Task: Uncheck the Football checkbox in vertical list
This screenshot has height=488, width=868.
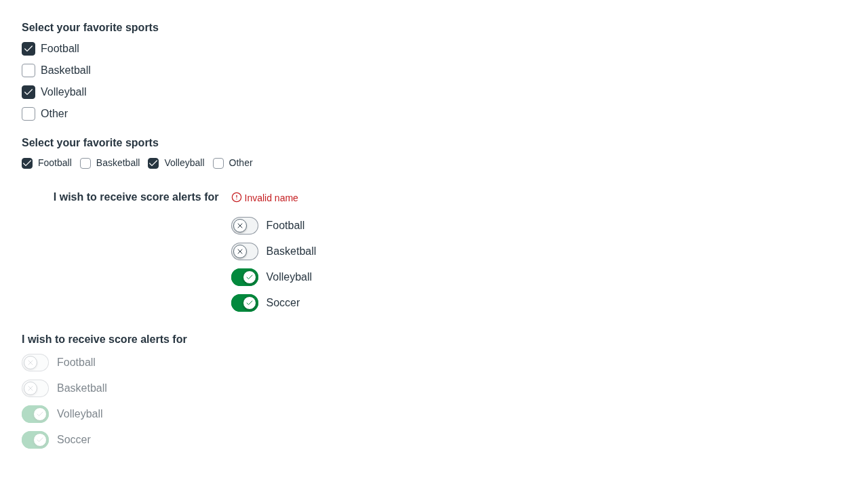Action: 28,49
